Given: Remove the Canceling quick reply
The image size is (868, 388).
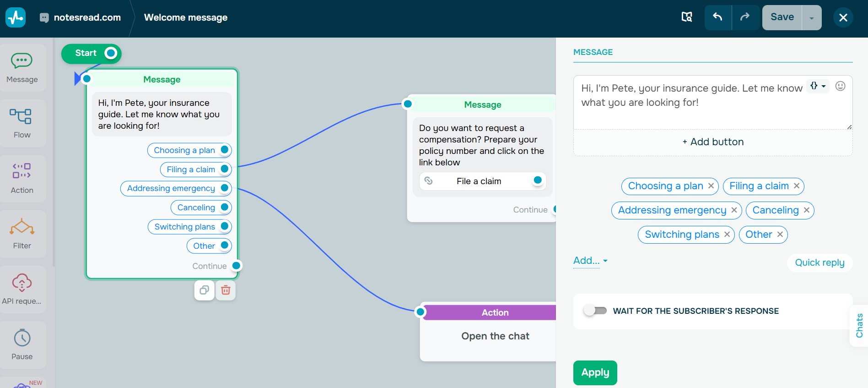Looking at the screenshot, I should (807, 210).
